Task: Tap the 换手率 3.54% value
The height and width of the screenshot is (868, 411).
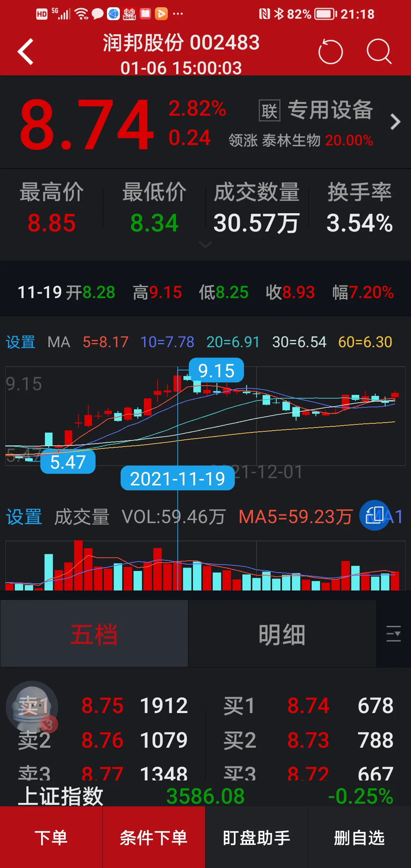Action: coord(360,223)
